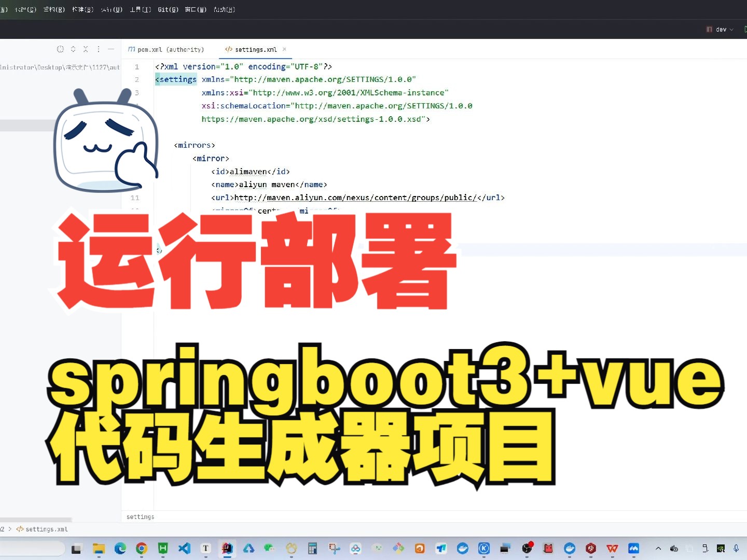This screenshot has height=560, width=747.
Task: Open the snipping tool taskbar icon
Action: [334, 549]
